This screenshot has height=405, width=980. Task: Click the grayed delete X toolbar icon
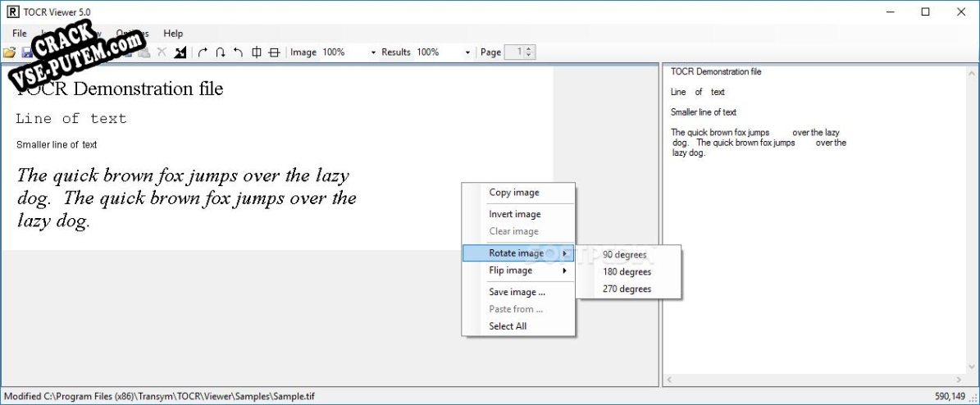pyautogui.click(x=162, y=52)
